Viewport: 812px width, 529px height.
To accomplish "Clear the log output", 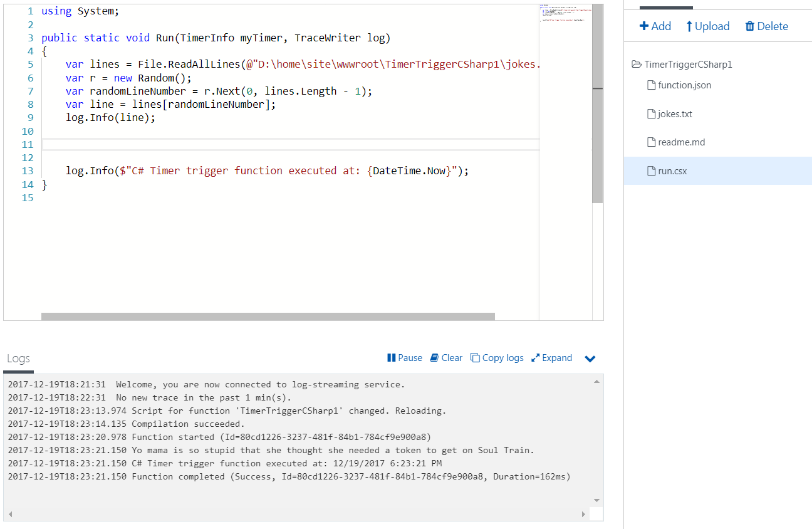I will tap(445, 357).
